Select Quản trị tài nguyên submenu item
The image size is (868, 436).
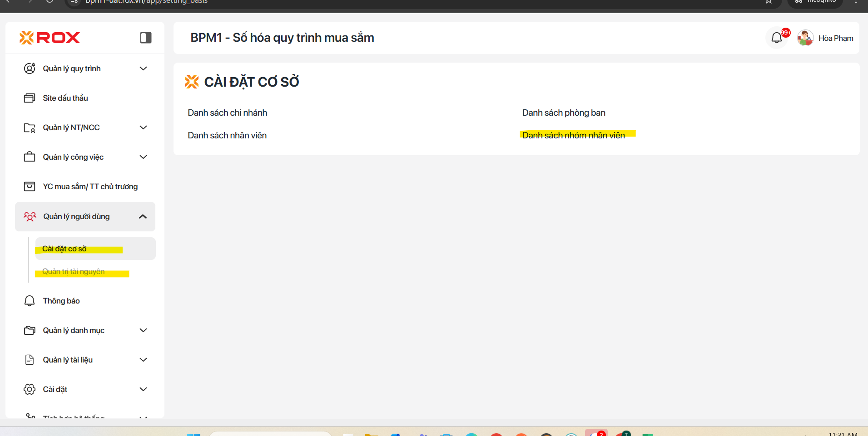pyautogui.click(x=74, y=271)
